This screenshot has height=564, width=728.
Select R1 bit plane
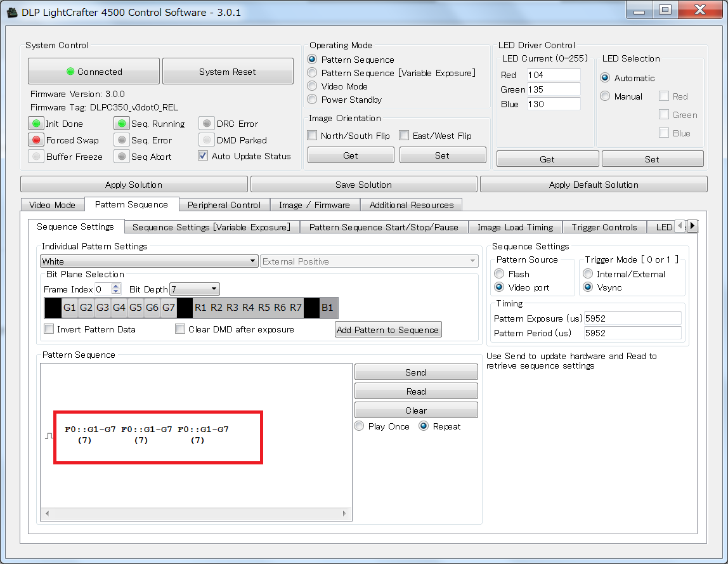pos(200,308)
